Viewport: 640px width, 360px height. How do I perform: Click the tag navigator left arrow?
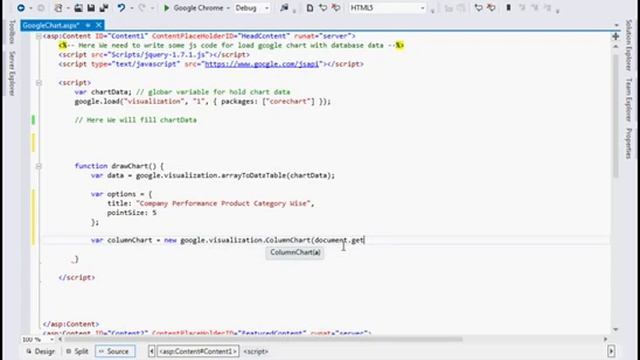[x=152, y=351]
